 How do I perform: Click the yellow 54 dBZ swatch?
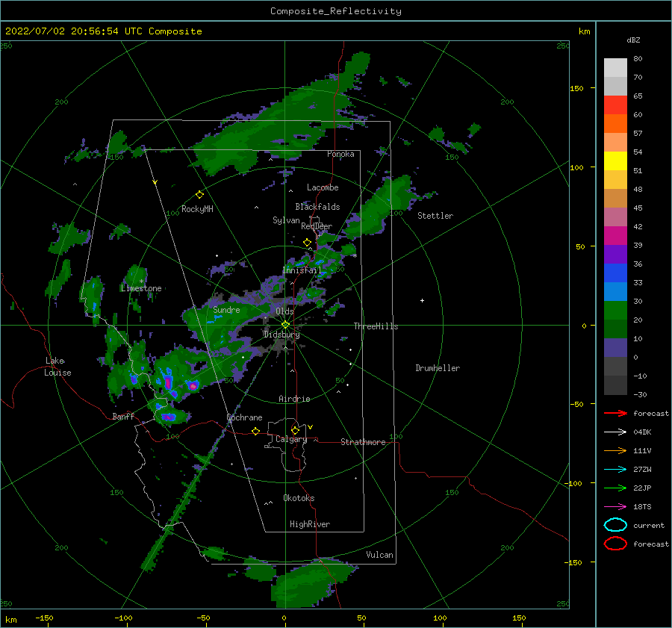click(615, 161)
